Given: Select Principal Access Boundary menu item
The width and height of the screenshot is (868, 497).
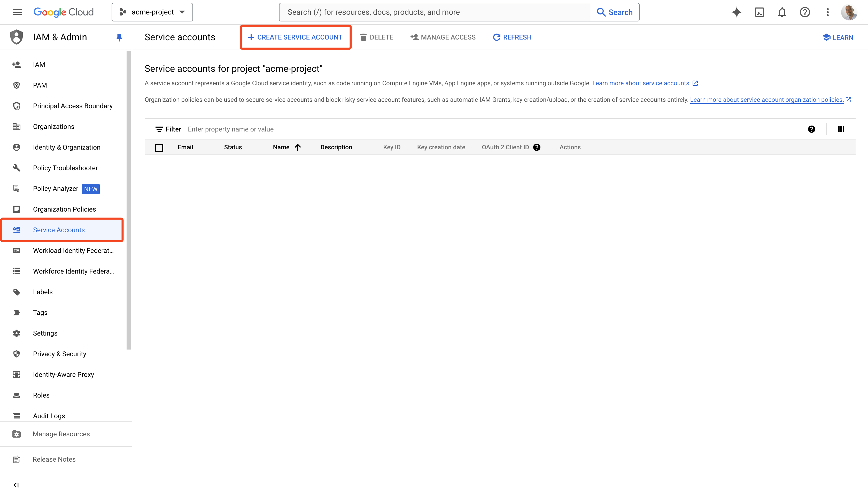Looking at the screenshot, I should (x=63, y=106).
